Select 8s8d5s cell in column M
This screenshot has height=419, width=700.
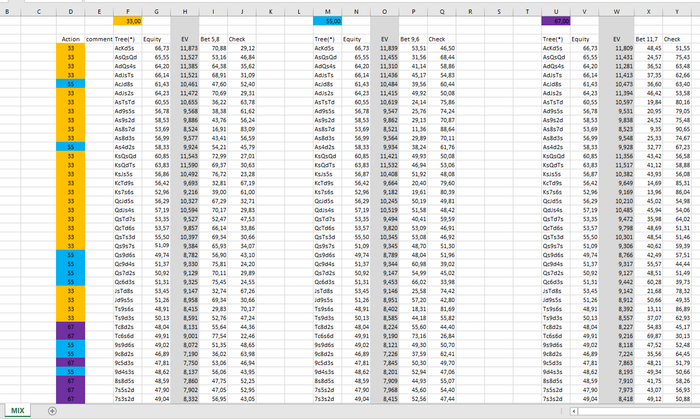pyautogui.click(x=327, y=381)
